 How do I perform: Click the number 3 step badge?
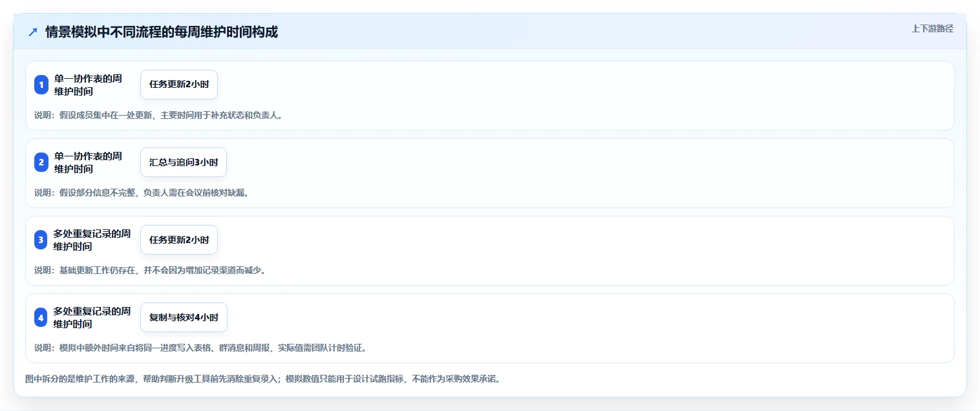click(41, 240)
